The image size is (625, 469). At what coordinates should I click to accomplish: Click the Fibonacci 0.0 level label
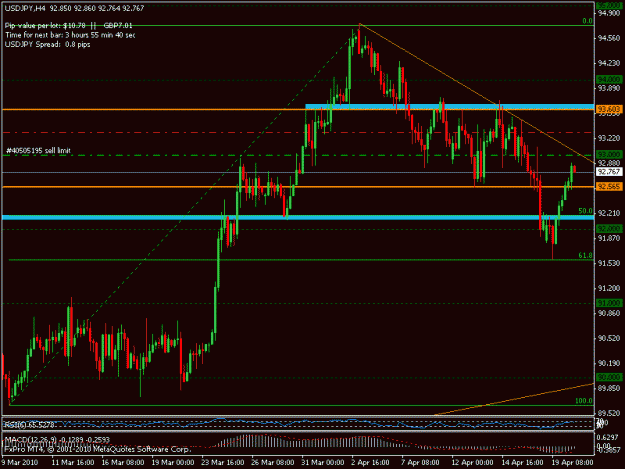[x=587, y=21]
